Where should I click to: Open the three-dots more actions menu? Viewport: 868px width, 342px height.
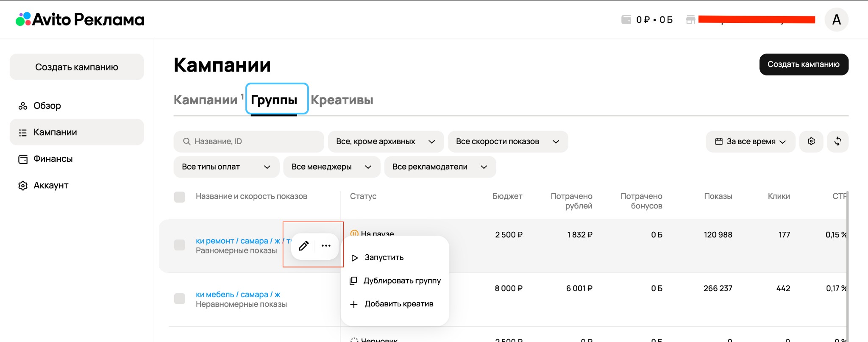(x=326, y=246)
